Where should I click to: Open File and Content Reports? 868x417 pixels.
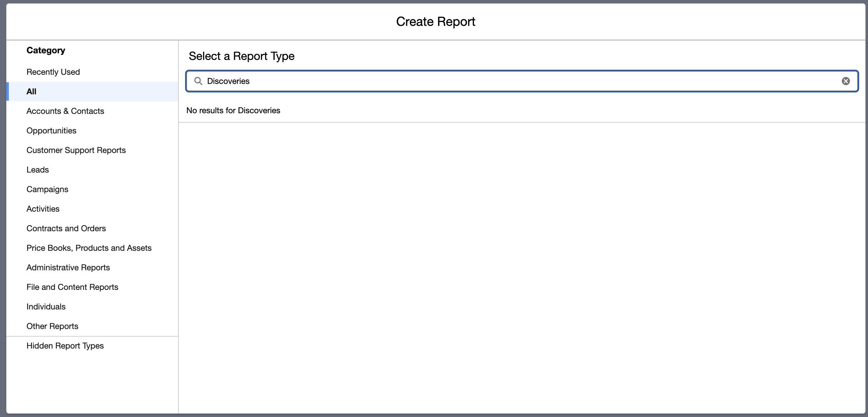72,287
